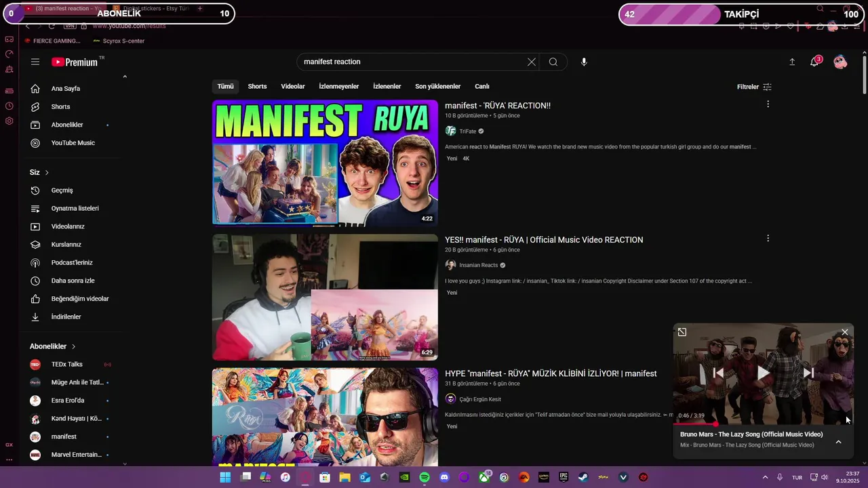Select the İzlenmeyenler filter chip
This screenshot has height=488, width=868.
[339, 87]
